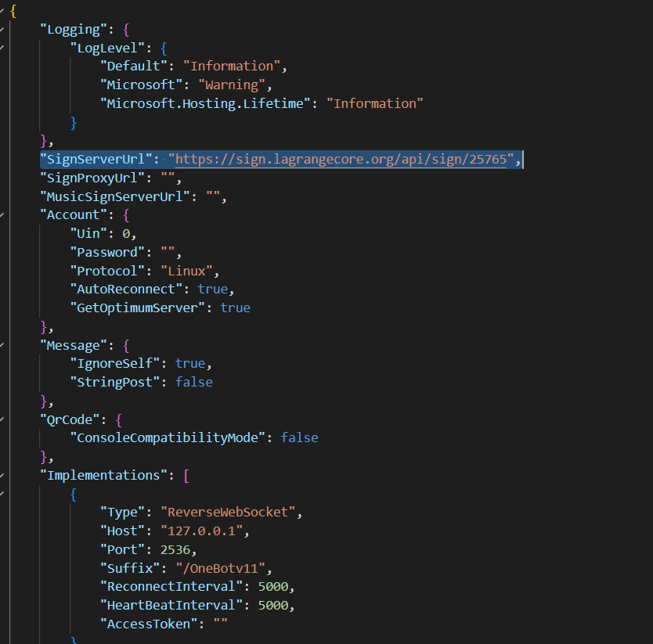Click the "Linux" protocol value
This screenshot has width=653, height=644.
point(186,272)
